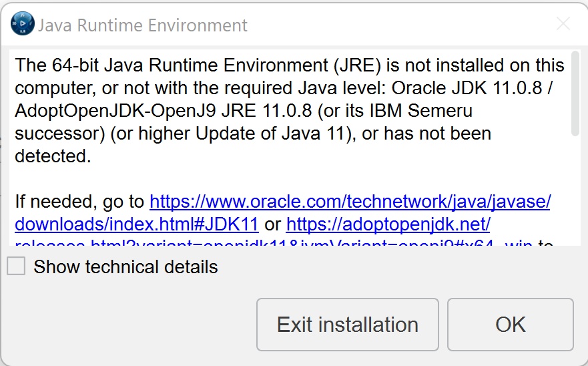The image size is (588, 366).
Task: Confirm the message with the OK button
Action: click(510, 325)
